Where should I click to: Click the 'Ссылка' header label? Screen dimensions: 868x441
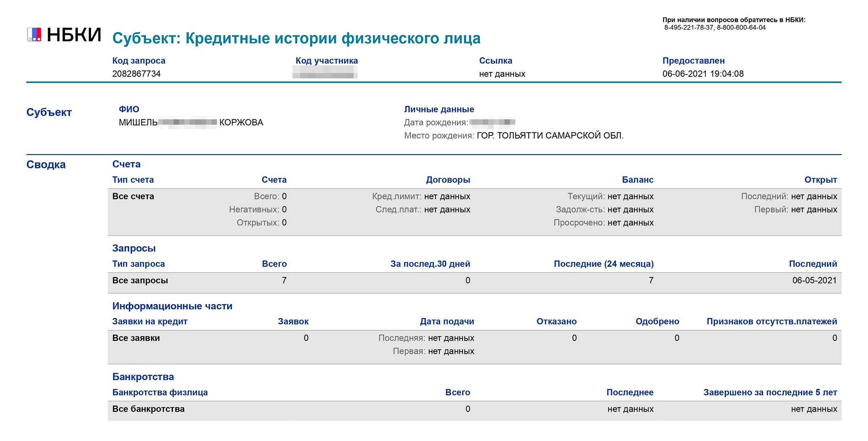pos(495,60)
